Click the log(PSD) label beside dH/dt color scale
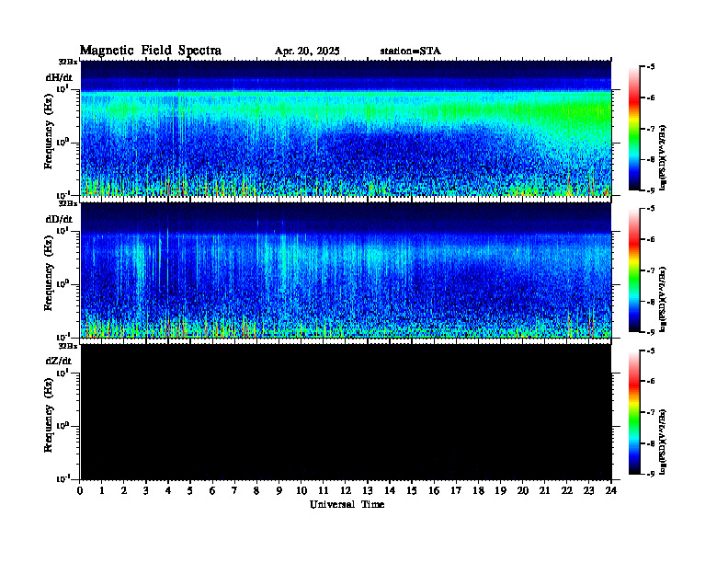Viewport: 728px width, 563px height. click(x=664, y=157)
